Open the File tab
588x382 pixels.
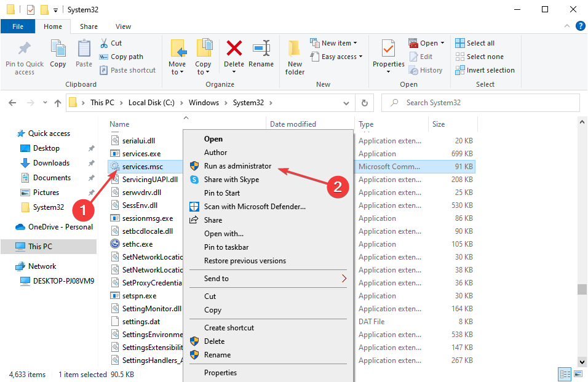[x=18, y=26]
